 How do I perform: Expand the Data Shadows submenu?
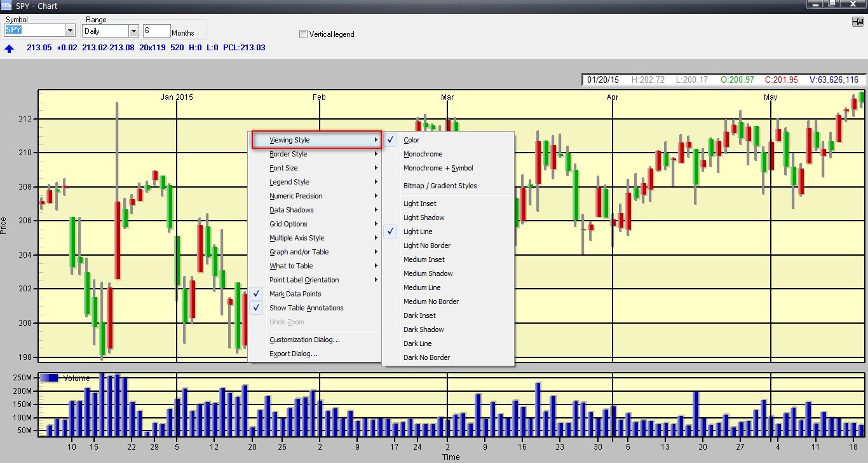[x=316, y=210]
